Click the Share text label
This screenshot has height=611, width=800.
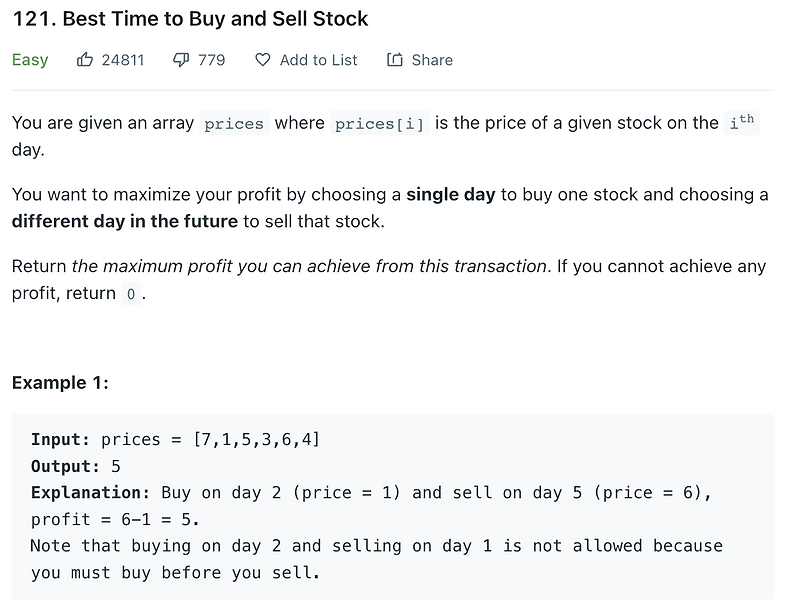[432, 60]
